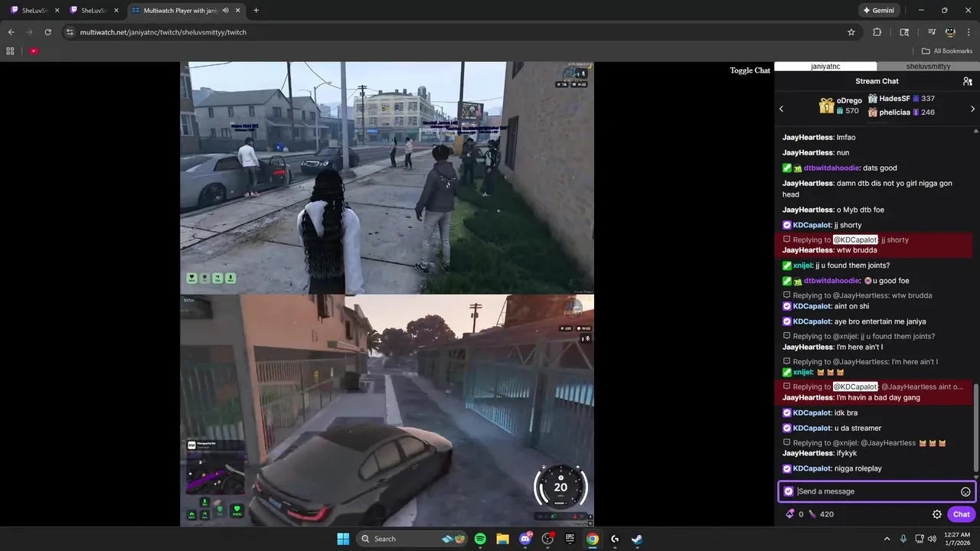Show hidden system tray icons
The height and width of the screenshot is (551, 980).
[887, 539]
